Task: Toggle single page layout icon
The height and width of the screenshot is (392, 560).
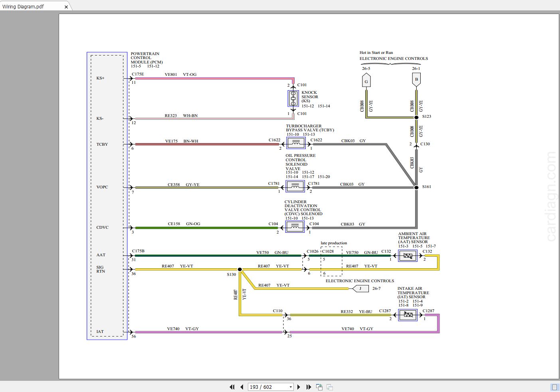Action: (x=554, y=387)
